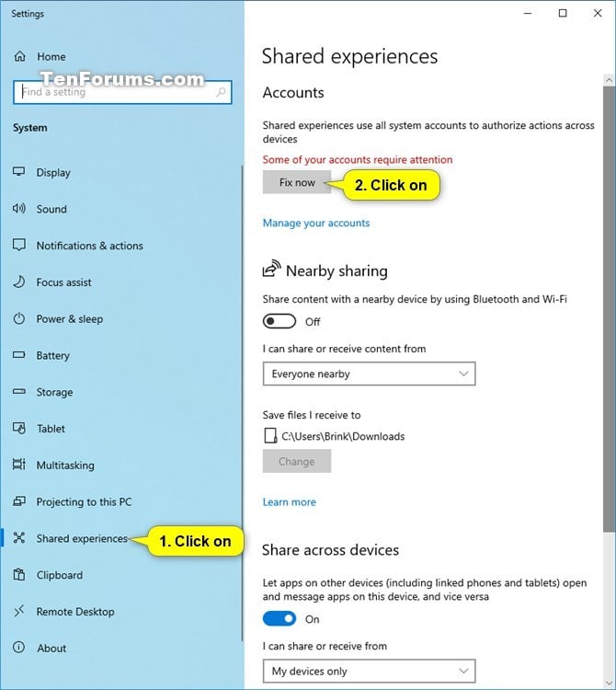Image resolution: width=616 pixels, height=690 pixels.
Task: Open Clipboard icon in sidebar
Action: (19, 574)
